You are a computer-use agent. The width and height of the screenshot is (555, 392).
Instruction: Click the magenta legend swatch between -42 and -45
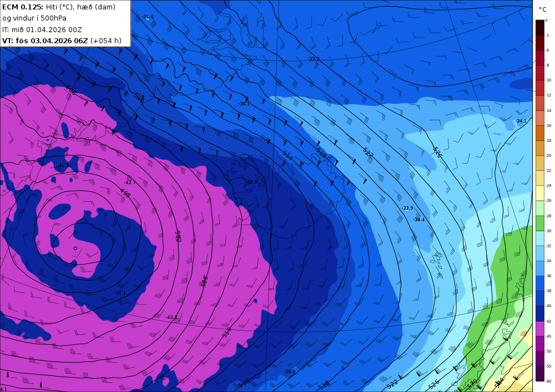pyautogui.click(x=540, y=329)
